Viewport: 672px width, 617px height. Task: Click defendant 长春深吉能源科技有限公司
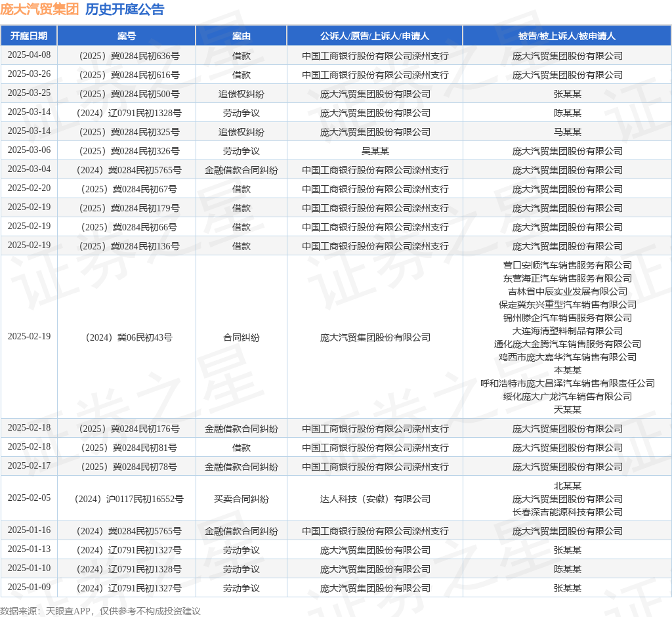(x=568, y=513)
